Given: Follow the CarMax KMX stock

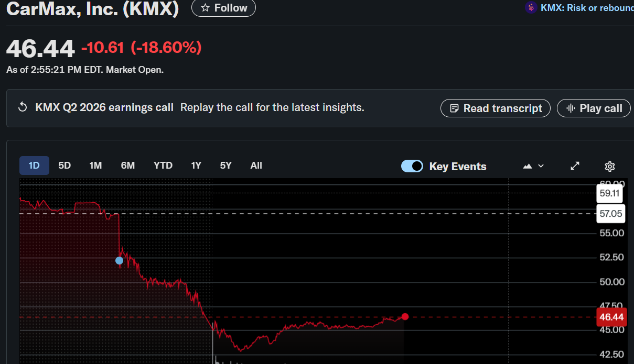Looking at the screenshot, I should tap(223, 8).
